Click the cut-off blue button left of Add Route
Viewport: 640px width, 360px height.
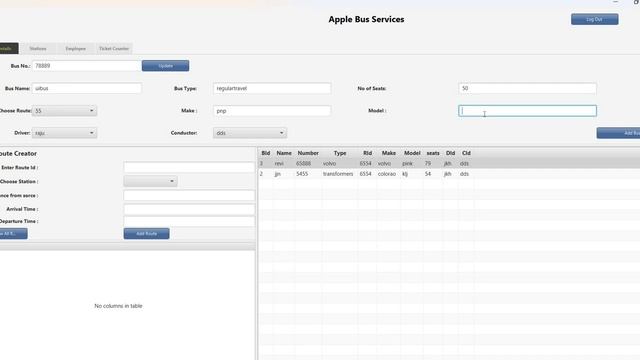[13, 233]
